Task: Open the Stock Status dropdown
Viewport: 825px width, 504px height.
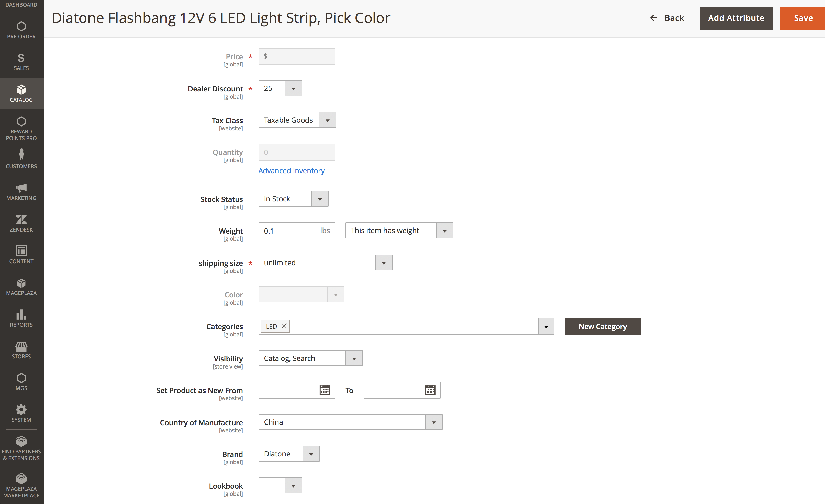Action: point(320,198)
